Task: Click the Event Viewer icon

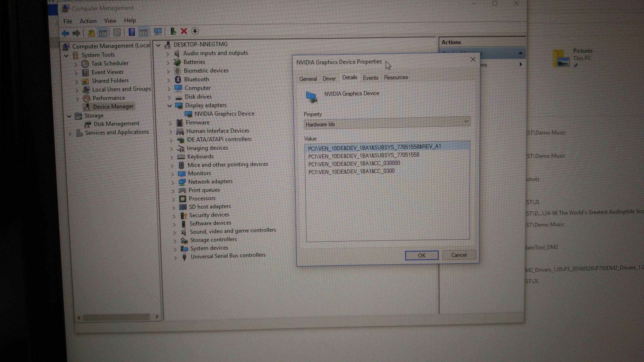Action: 85,73
